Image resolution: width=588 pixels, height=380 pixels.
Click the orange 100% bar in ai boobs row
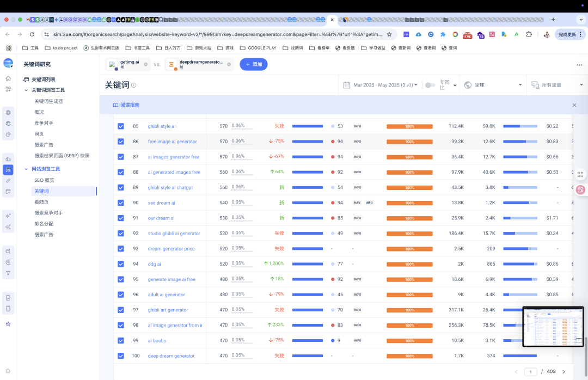(409, 341)
